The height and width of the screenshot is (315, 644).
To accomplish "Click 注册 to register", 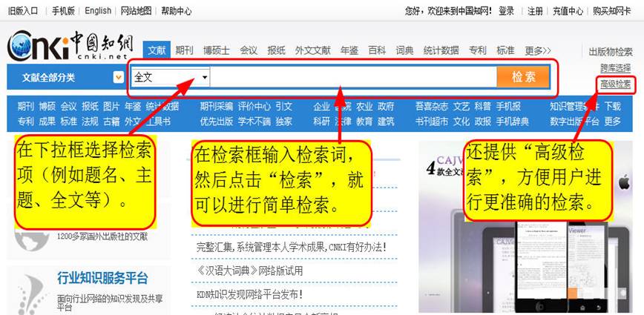I will (535, 11).
